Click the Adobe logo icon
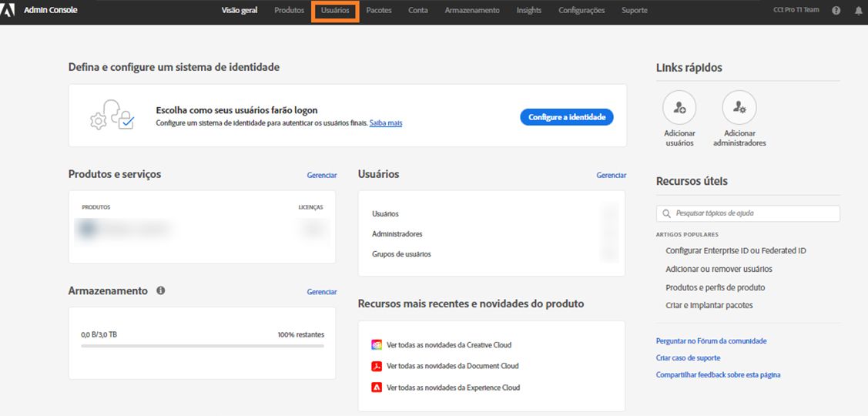 tap(8, 10)
